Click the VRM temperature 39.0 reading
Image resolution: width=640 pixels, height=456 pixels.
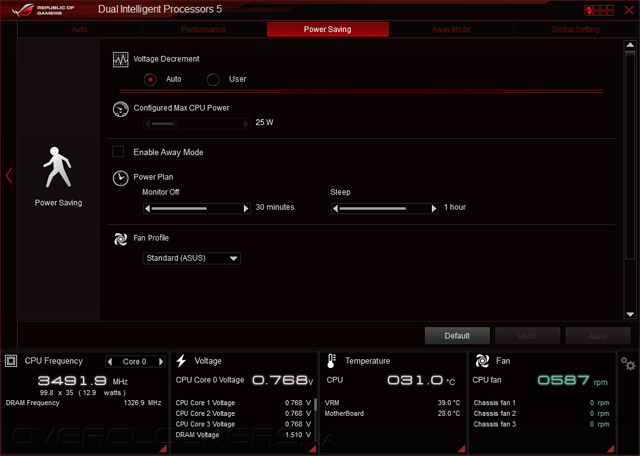[x=449, y=403]
